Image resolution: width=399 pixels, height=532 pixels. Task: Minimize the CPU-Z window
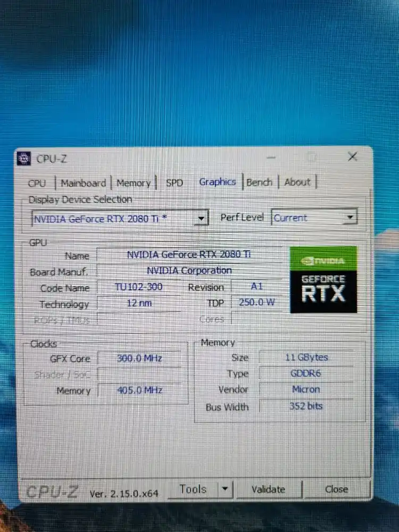point(271,157)
